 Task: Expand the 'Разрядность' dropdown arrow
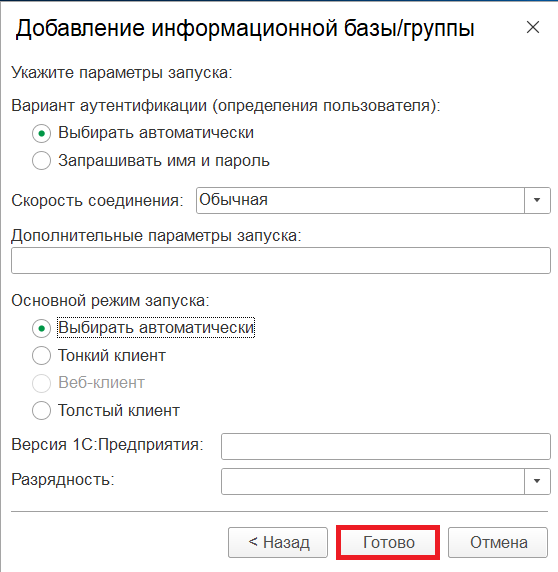click(x=537, y=481)
